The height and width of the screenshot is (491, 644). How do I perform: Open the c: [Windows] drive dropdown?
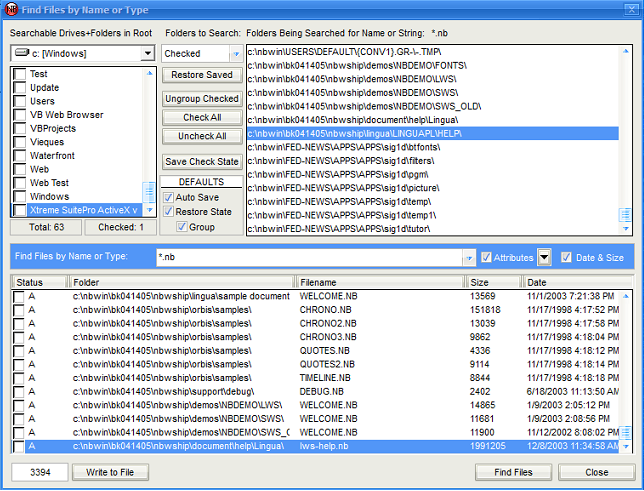click(x=146, y=53)
